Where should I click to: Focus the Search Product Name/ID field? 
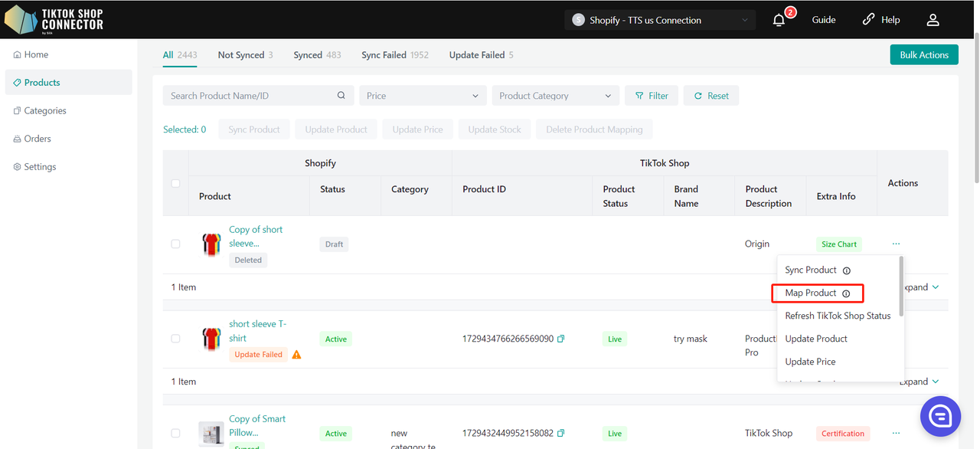tap(249, 96)
